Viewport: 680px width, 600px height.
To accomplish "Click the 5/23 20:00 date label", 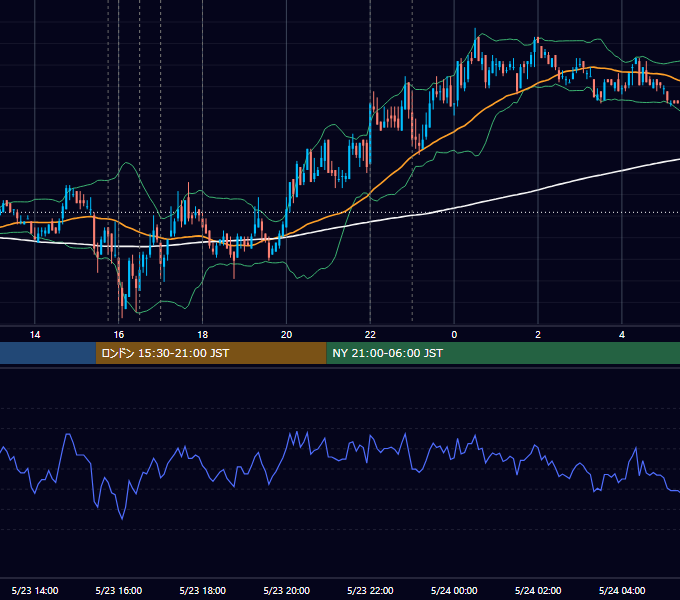I will pyautogui.click(x=286, y=590).
